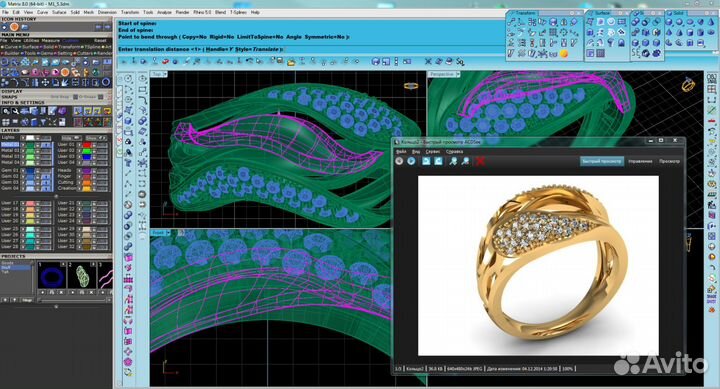The height and width of the screenshot is (389, 720).
Task: Toggle visibility of the Metal 01 layer
Action: [x=23, y=145]
